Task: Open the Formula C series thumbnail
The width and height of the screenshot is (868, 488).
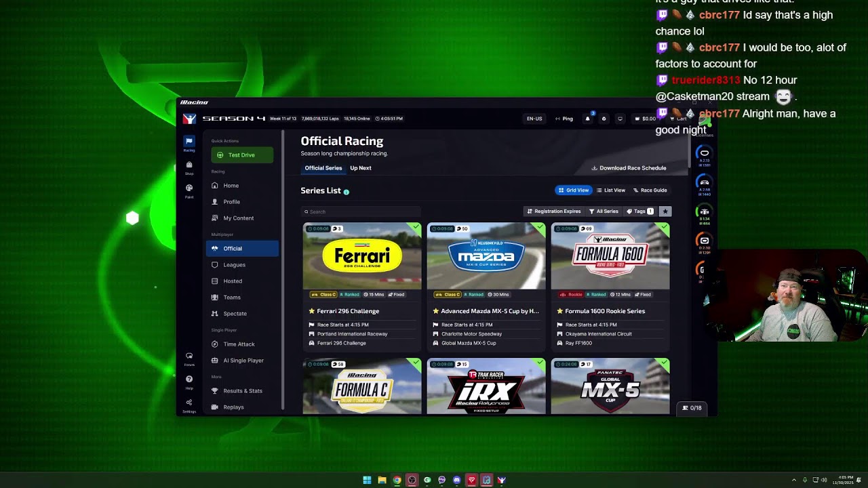Action: [362, 386]
